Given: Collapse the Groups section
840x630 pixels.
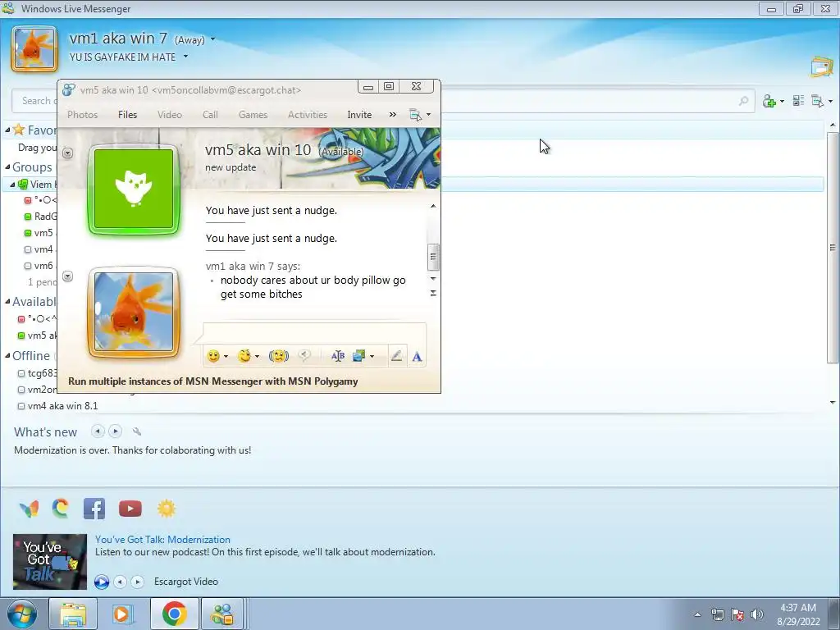Looking at the screenshot, I should point(7,167).
